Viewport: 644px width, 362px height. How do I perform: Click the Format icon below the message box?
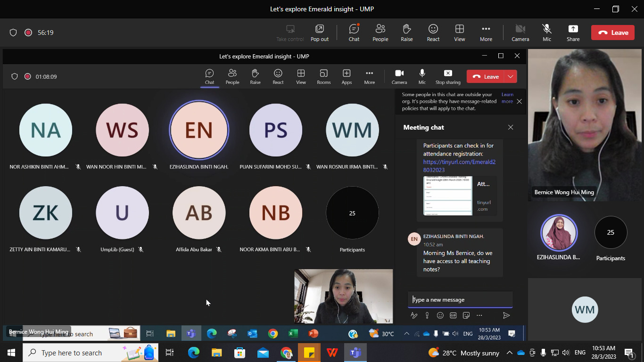[414, 315]
